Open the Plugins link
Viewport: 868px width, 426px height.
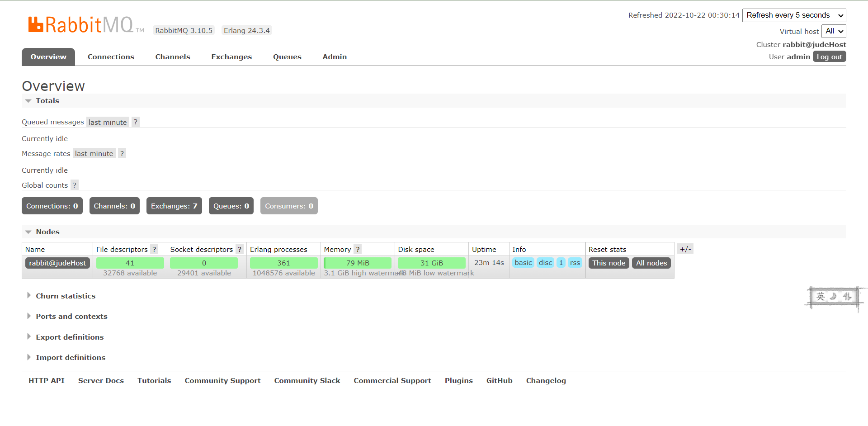(x=458, y=381)
